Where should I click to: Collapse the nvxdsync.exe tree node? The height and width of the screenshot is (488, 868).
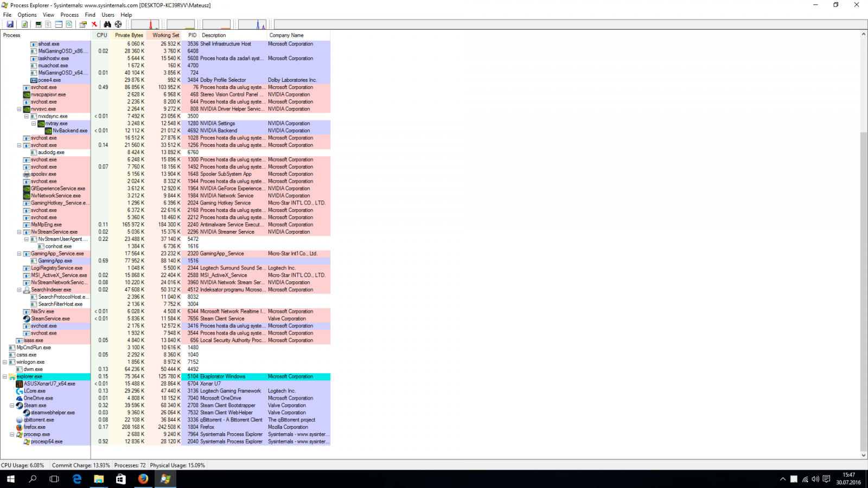point(26,116)
